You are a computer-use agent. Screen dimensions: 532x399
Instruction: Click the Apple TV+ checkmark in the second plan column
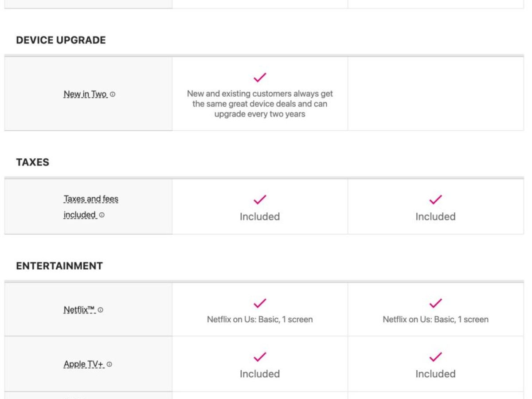[x=435, y=357]
